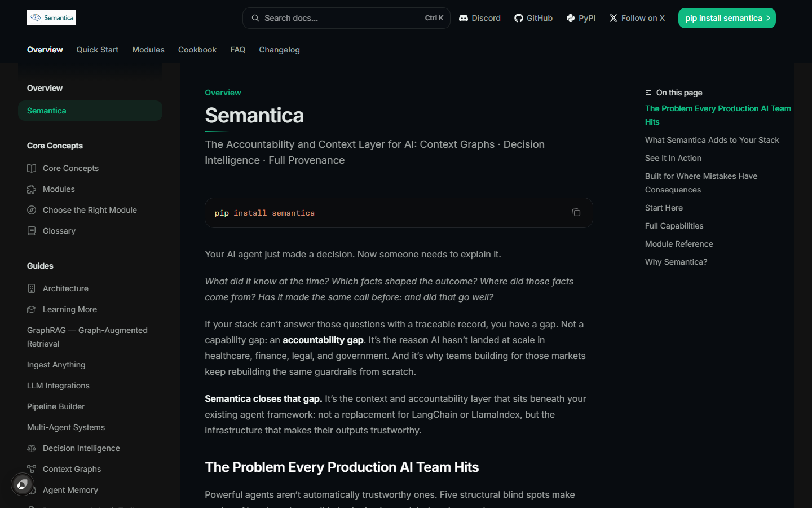Copy the pip install command

(x=576, y=213)
